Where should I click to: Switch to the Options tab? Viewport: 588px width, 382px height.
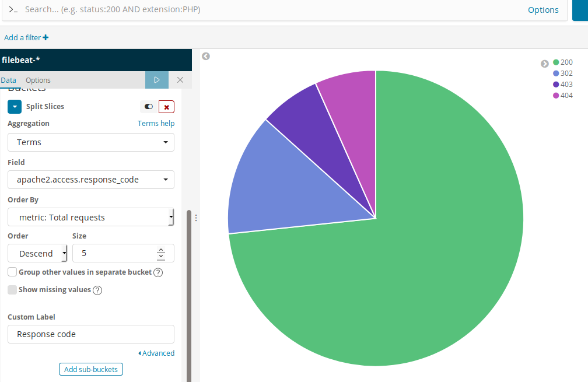38,80
